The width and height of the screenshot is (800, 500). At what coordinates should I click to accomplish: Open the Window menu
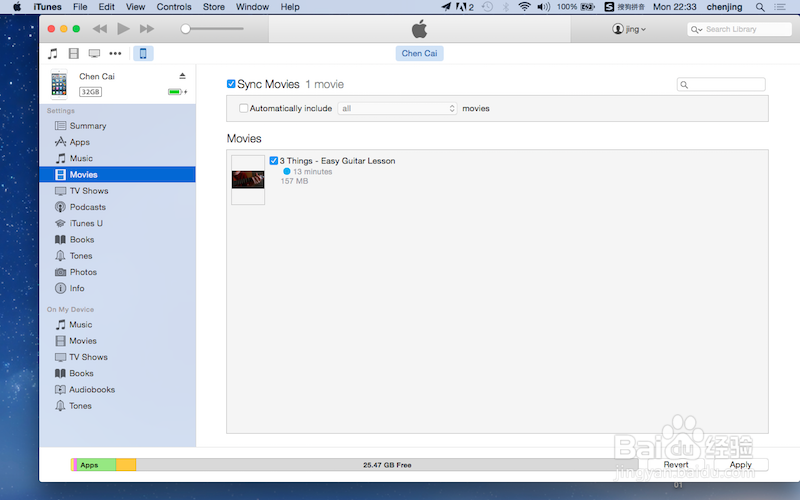253,7
